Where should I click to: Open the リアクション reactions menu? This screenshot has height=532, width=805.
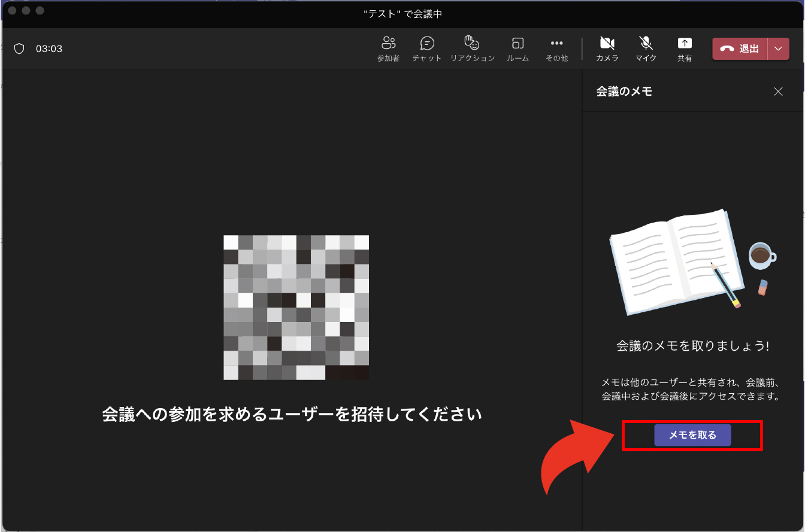point(473,48)
